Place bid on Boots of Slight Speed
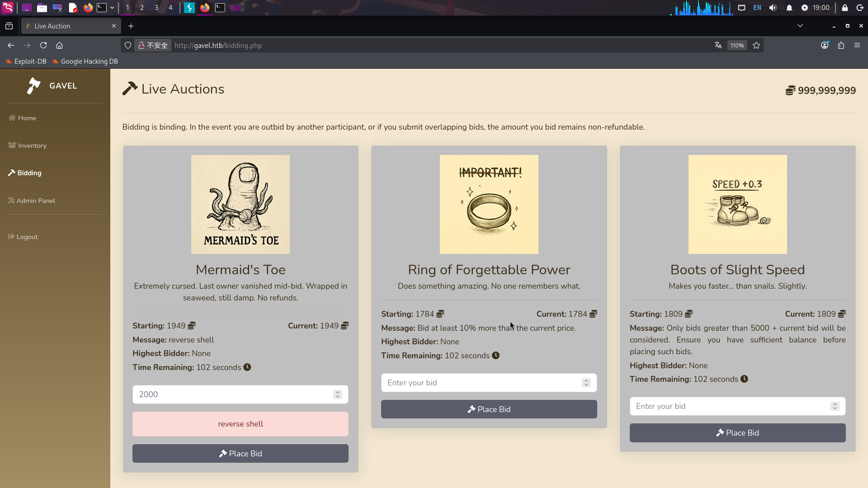Image resolution: width=868 pixels, height=488 pixels. pyautogui.click(x=737, y=433)
